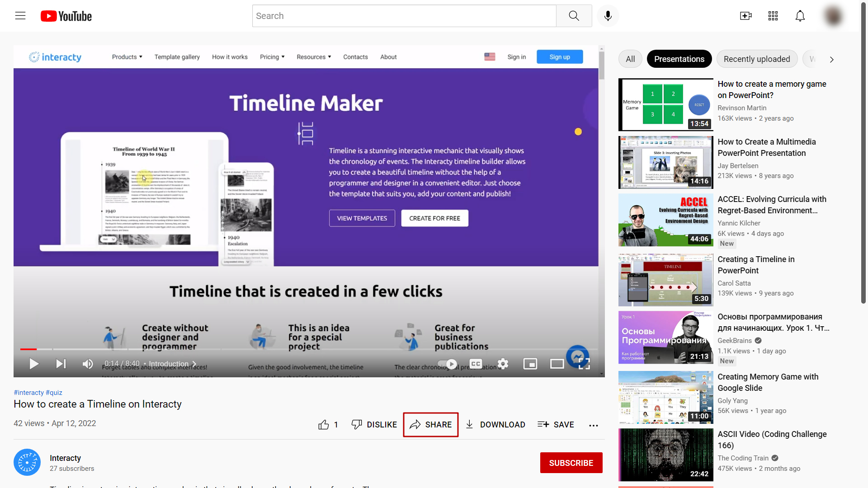The height and width of the screenshot is (488, 868).
Task: Click in the Search input field
Action: [x=404, y=16]
